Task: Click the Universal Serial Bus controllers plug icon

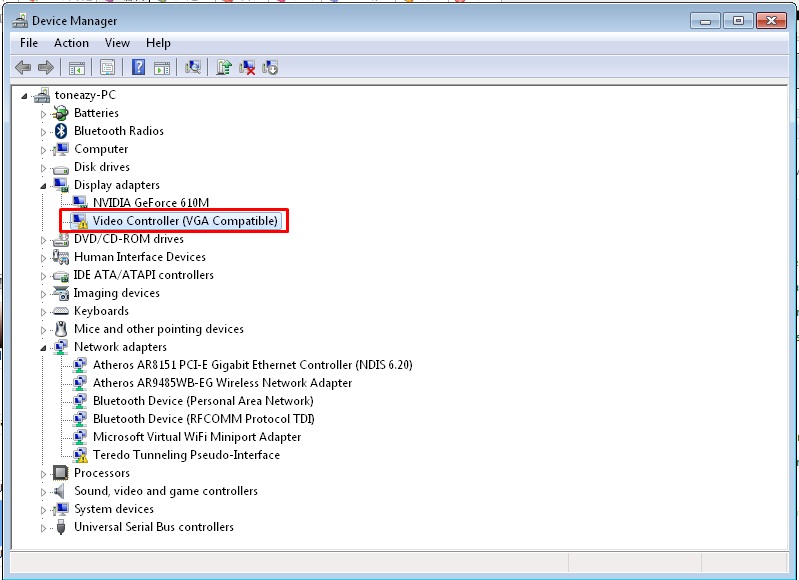Action: [x=61, y=527]
